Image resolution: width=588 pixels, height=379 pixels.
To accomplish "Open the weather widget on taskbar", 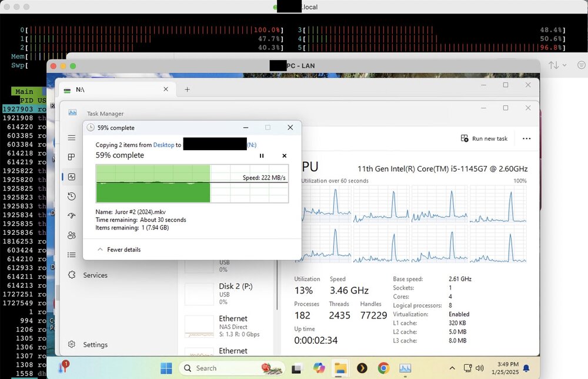I will (64, 367).
